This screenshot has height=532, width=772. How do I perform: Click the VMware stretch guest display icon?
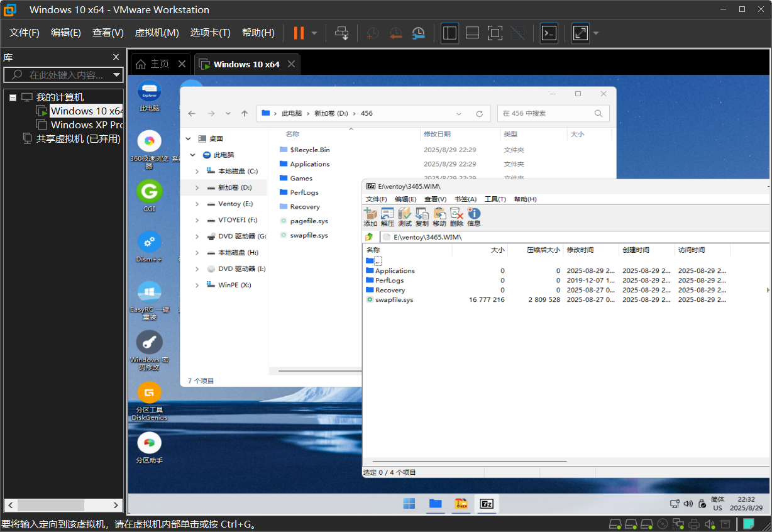pyautogui.click(x=580, y=33)
